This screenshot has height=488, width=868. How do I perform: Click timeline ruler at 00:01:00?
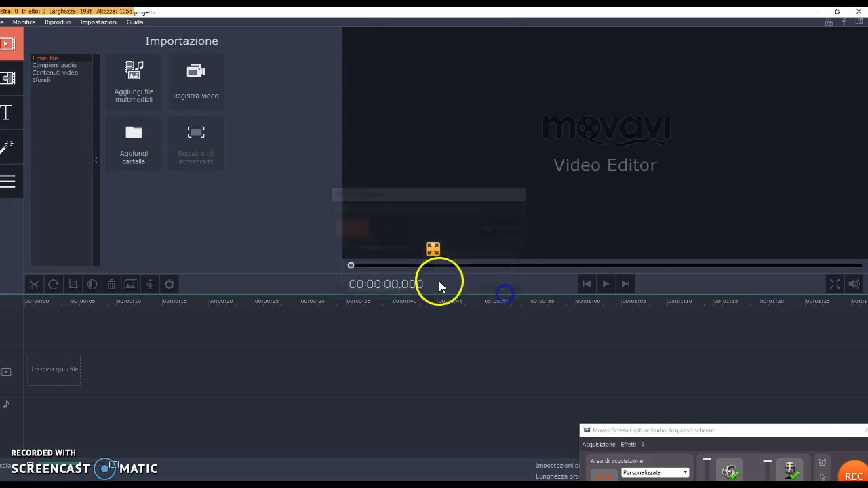pyautogui.click(x=588, y=301)
